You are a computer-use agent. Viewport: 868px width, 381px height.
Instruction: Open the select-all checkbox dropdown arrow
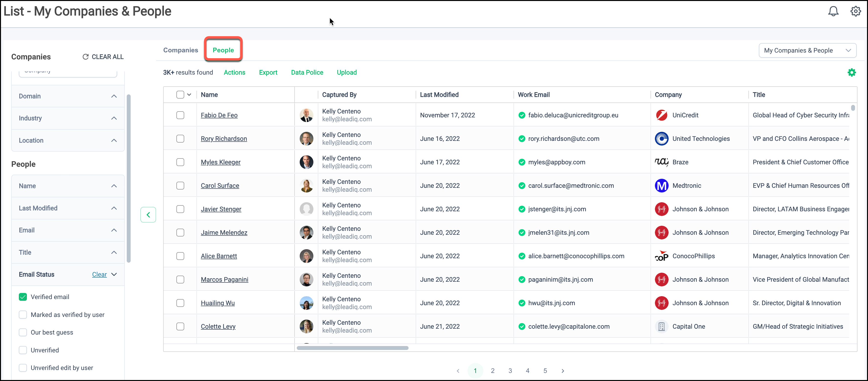[189, 95]
